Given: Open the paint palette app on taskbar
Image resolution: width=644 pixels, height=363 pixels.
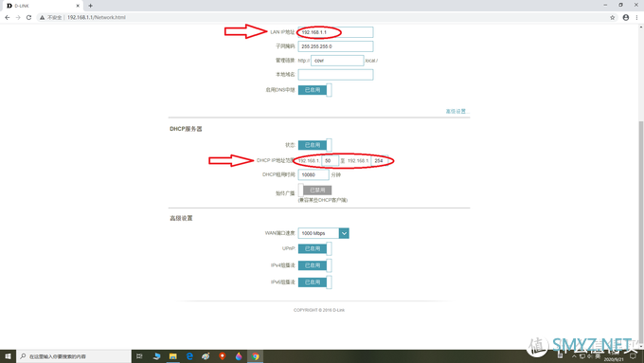Looking at the screenshot, I should pos(206,356).
